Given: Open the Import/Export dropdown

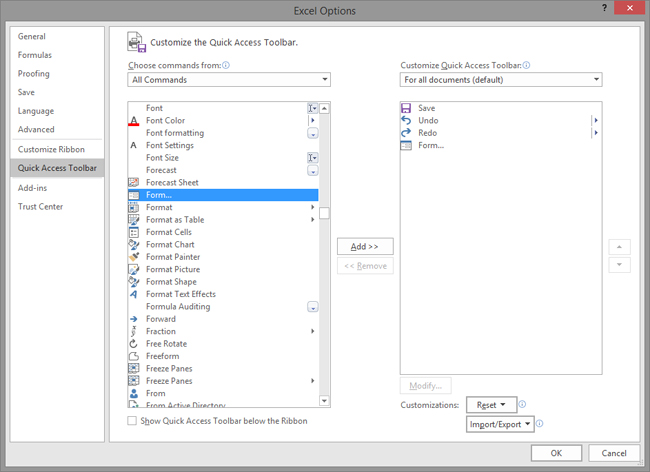Looking at the screenshot, I should click(500, 424).
